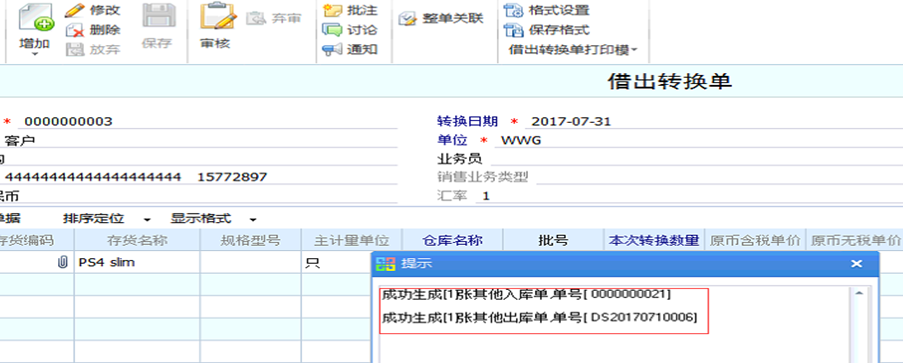Click the 存货名称 column header
The image size is (903, 363).
click(137, 240)
